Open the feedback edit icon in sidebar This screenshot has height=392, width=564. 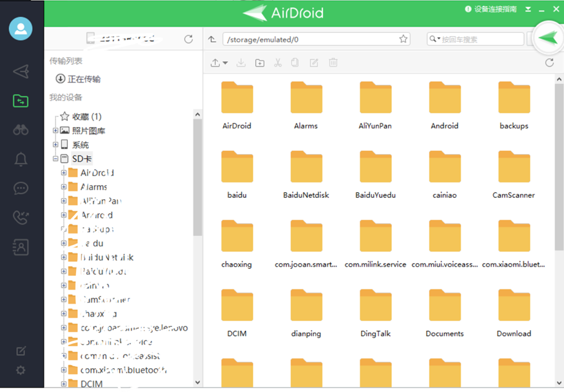click(x=21, y=351)
